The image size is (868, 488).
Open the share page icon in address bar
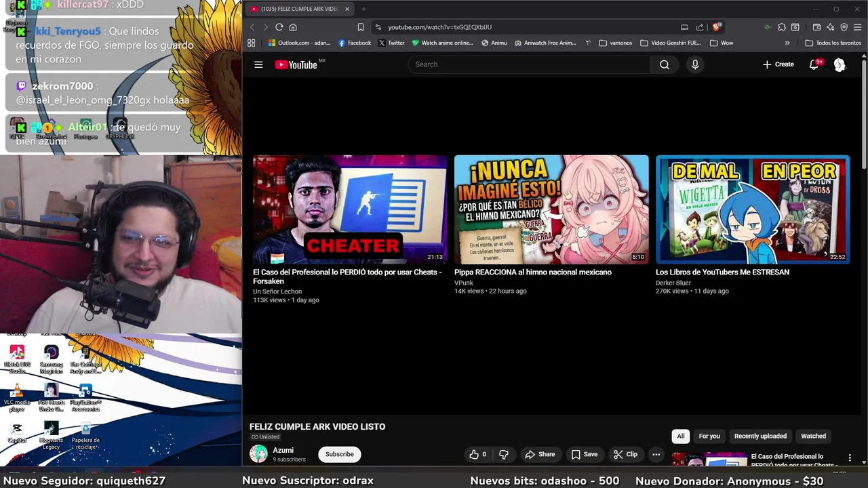(x=700, y=27)
